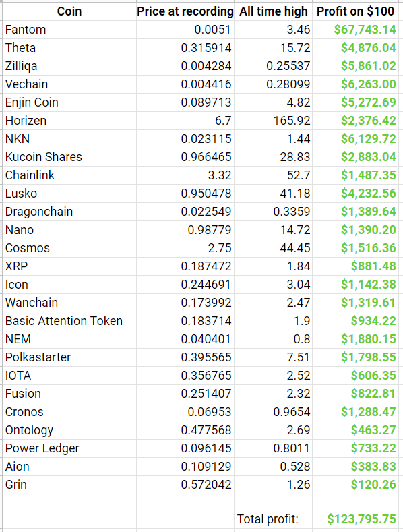Click Theta's price cell 0.315914

(185, 48)
